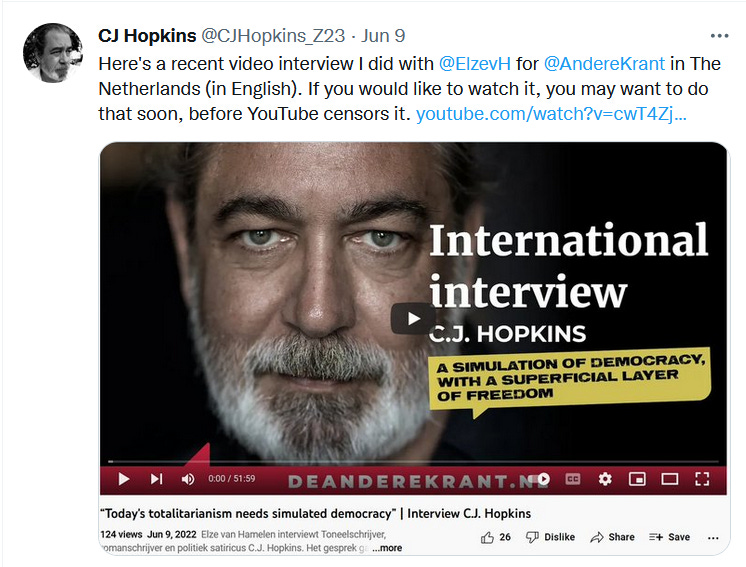Switch to miniplayer mode icon
Screen dimensions: 746x567
637,479
